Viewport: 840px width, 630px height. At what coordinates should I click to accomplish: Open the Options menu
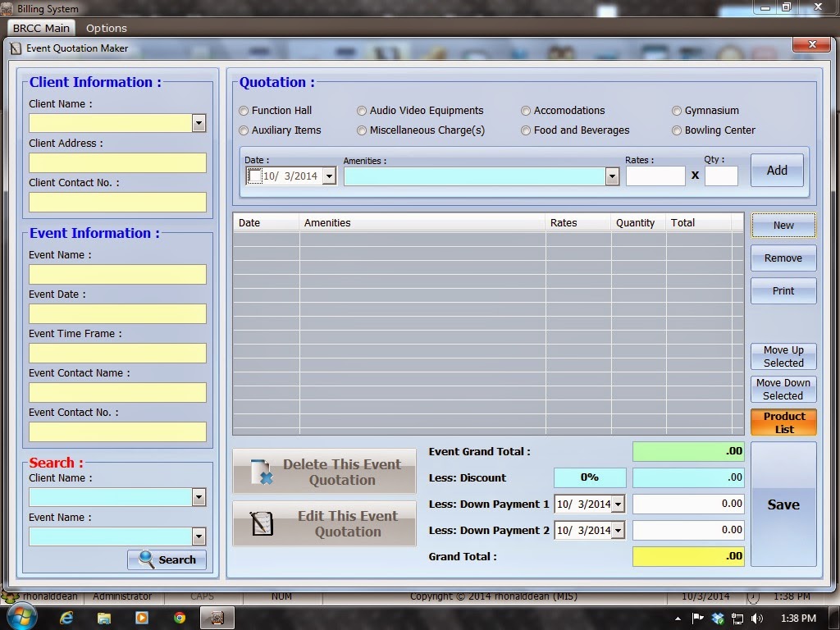coord(106,27)
